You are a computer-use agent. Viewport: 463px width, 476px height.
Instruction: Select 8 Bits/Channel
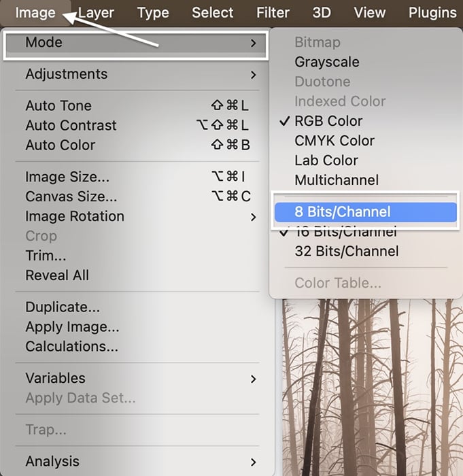[x=366, y=212]
